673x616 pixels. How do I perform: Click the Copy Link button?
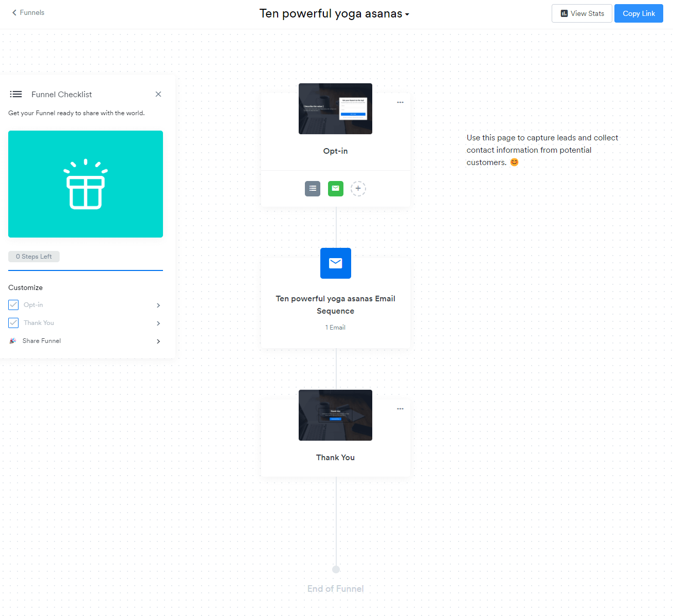coord(639,13)
